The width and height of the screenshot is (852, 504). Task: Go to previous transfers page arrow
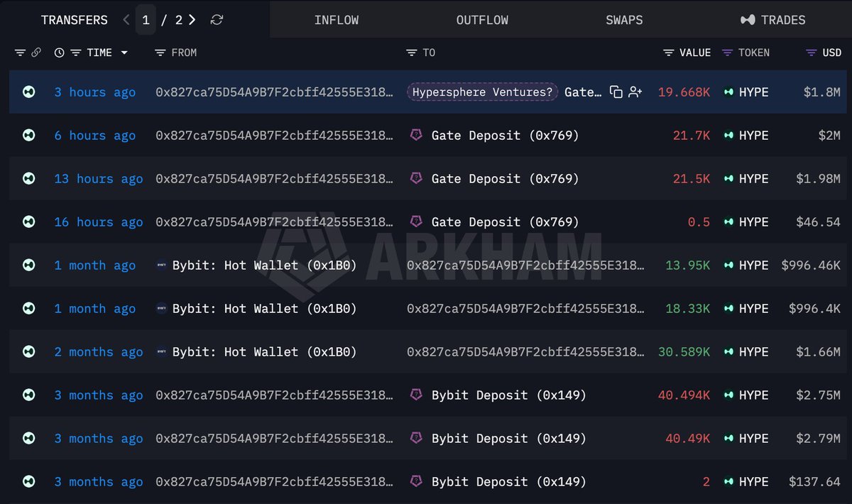(126, 20)
